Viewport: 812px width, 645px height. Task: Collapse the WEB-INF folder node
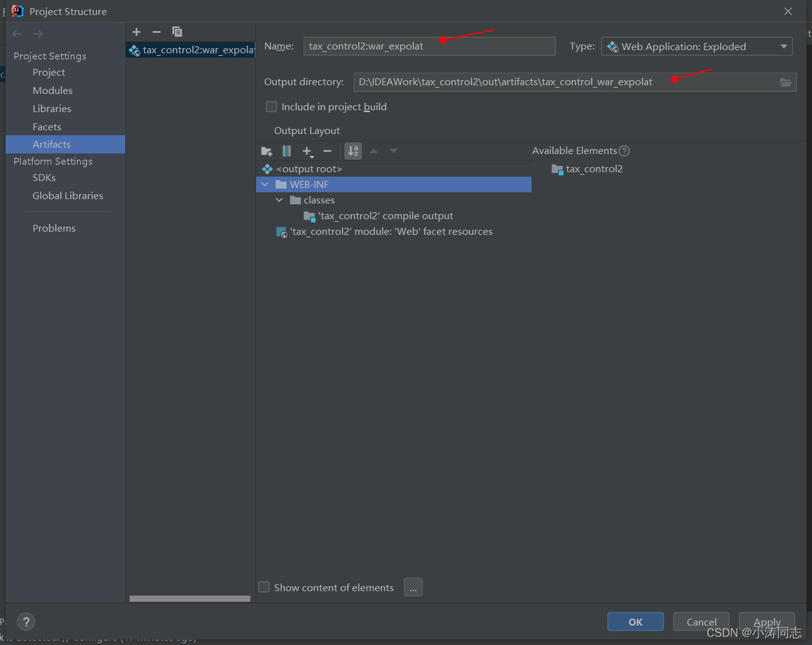(265, 185)
